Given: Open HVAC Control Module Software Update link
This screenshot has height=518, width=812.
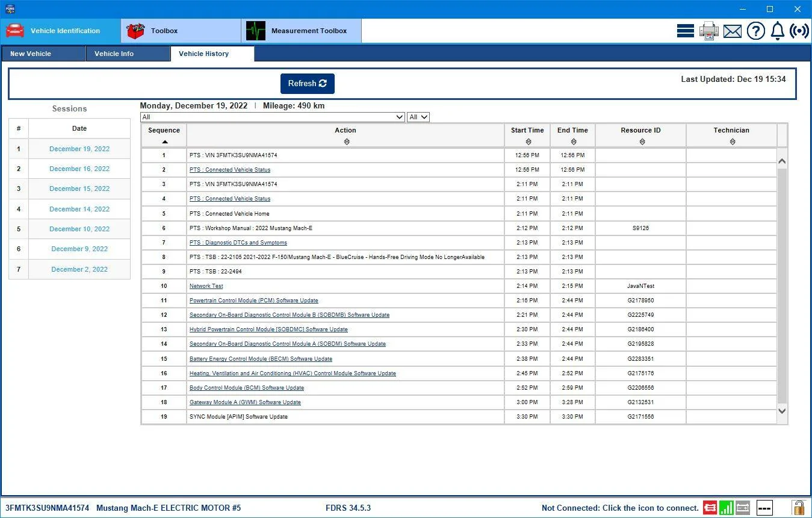Looking at the screenshot, I should [x=293, y=373].
